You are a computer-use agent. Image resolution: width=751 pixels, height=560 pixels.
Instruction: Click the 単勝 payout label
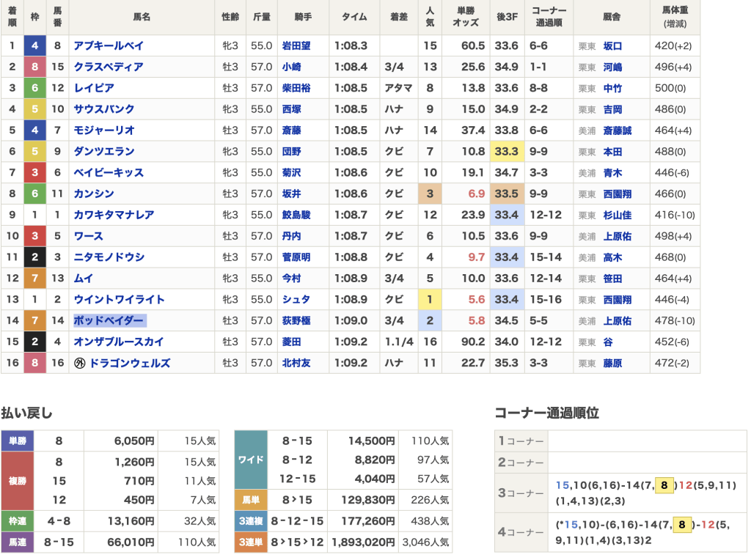18,441
